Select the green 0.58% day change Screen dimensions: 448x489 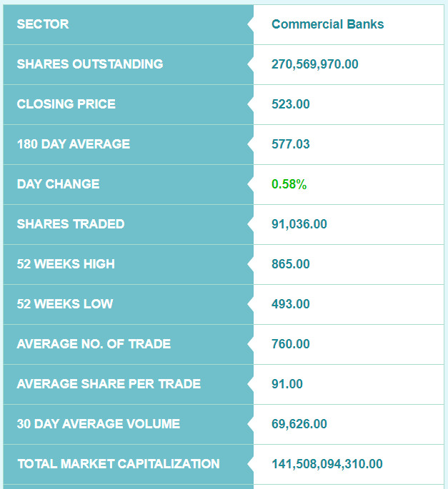tap(289, 184)
